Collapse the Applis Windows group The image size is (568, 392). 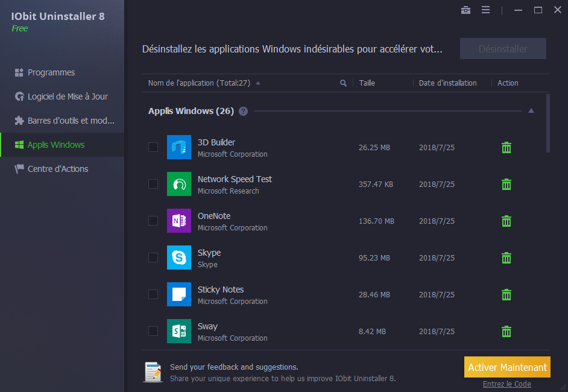point(531,111)
